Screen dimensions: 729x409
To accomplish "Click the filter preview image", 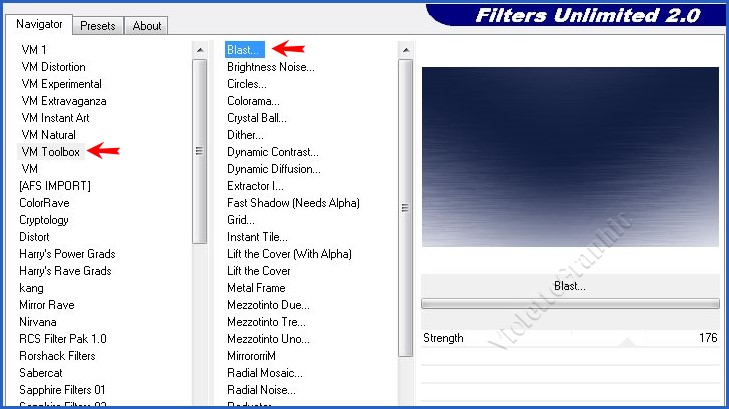I will click(x=570, y=157).
